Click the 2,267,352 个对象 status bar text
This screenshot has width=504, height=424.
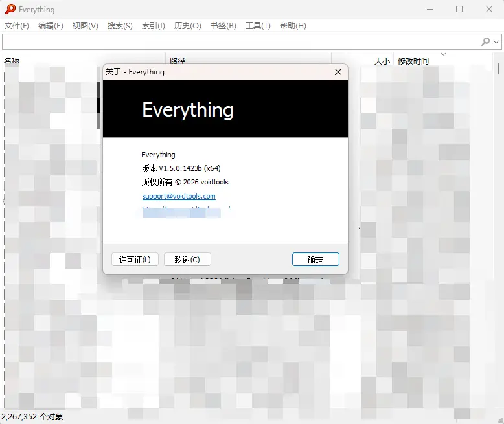pos(32,417)
